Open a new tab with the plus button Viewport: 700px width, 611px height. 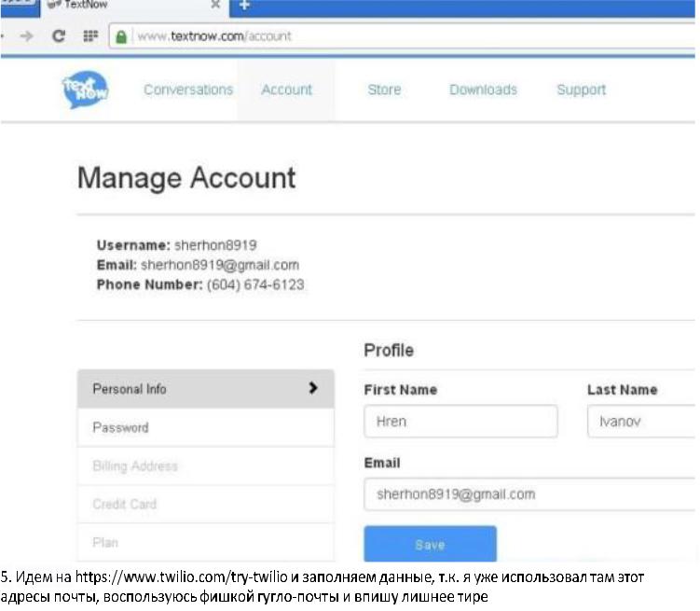pyautogui.click(x=244, y=5)
